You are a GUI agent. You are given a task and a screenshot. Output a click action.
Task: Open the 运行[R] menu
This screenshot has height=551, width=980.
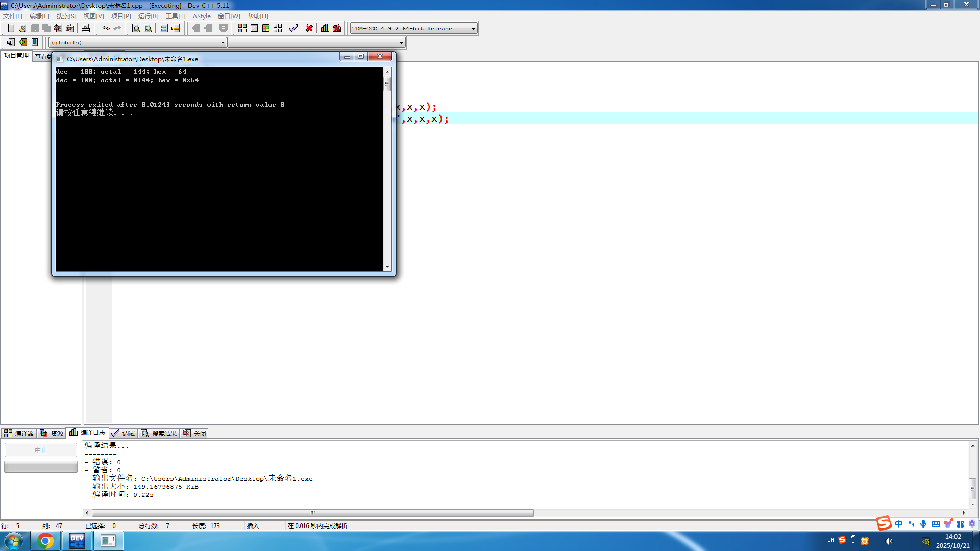pos(148,16)
